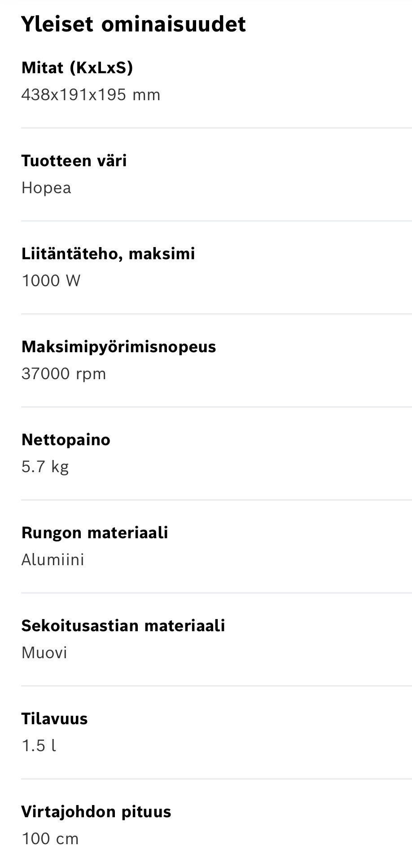Click the Sekoitusastian materiaali label
The width and height of the screenshot is (412, 868).
(123, 626)
